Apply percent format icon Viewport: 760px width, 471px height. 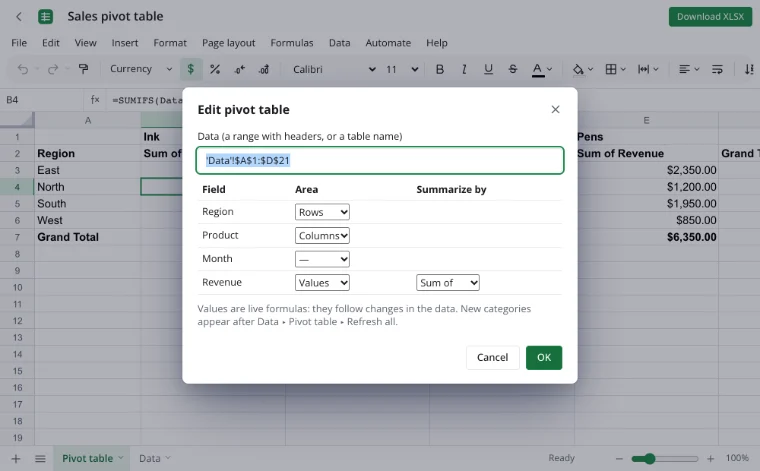[215, 69]
